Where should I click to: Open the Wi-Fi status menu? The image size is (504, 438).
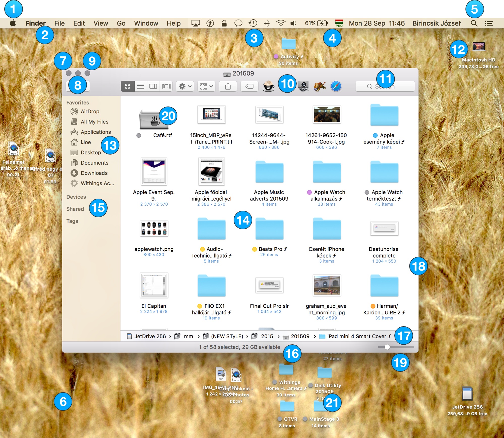click(280, 23)
